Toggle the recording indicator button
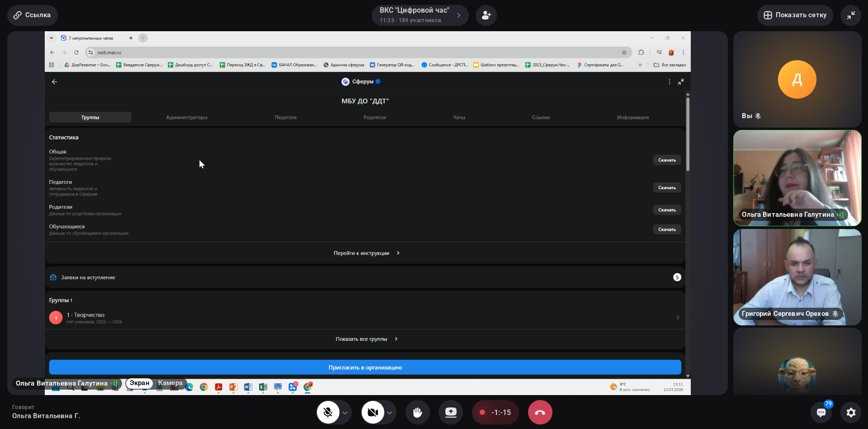The width and height of the screenshot is (868, 429). [x=495, y=412]
